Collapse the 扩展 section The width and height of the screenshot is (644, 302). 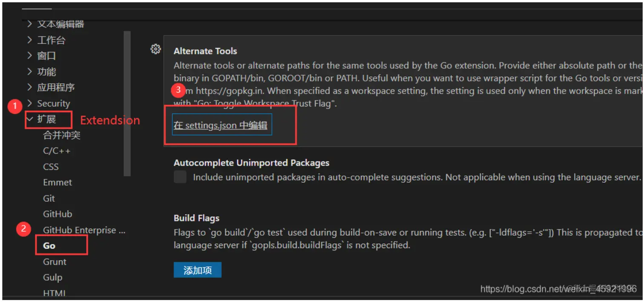point(42,119)
